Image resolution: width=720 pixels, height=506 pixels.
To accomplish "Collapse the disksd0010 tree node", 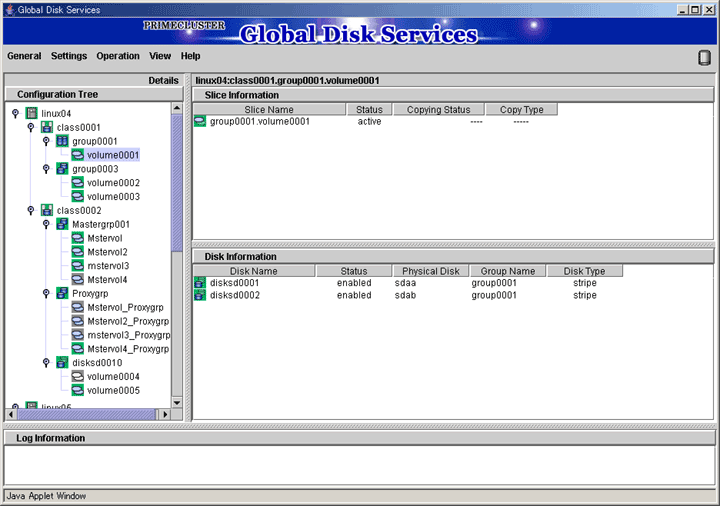I will pos(46,362).
